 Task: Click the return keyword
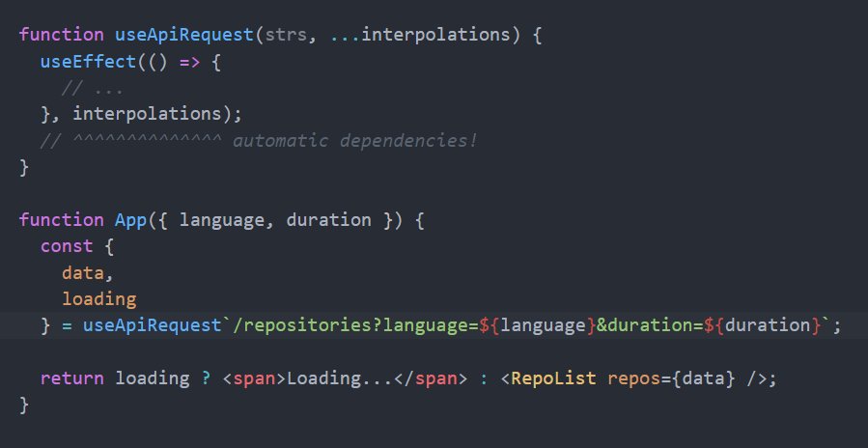coord(72,378)
